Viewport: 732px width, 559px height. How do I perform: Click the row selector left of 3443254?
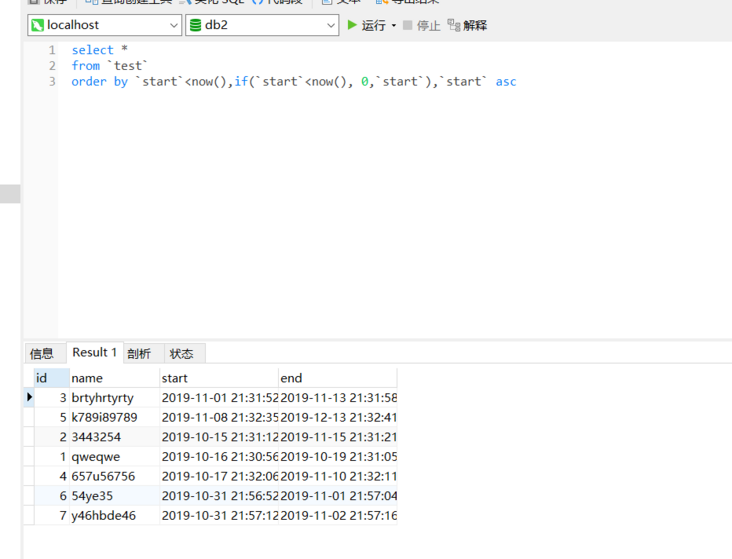[29, 437]
